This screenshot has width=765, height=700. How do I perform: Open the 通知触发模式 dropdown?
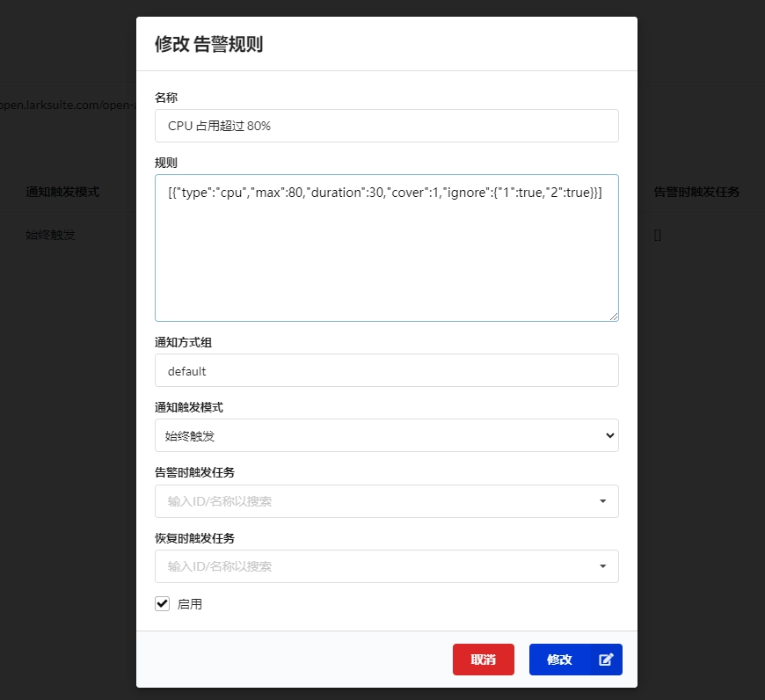tap(387, 435)
